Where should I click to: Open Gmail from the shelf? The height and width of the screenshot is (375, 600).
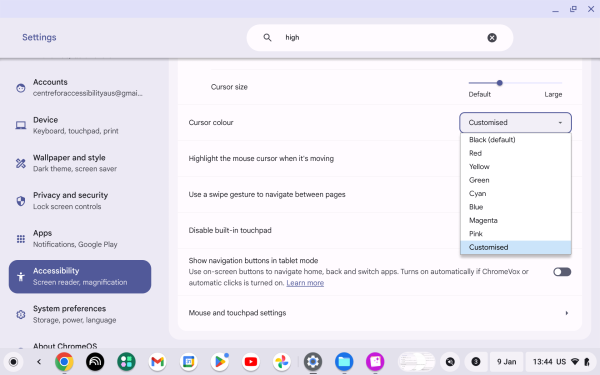(x=158, y=362)
